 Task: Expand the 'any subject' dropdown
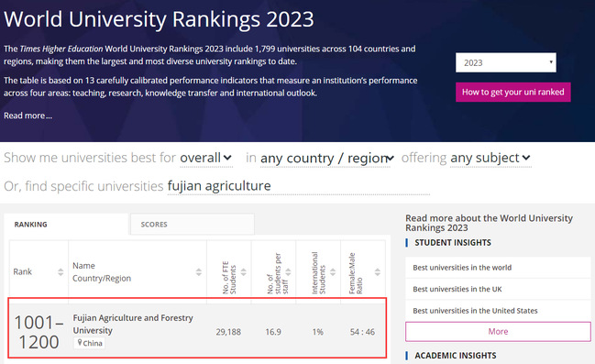pyautogui.click(x=490, y=158)
